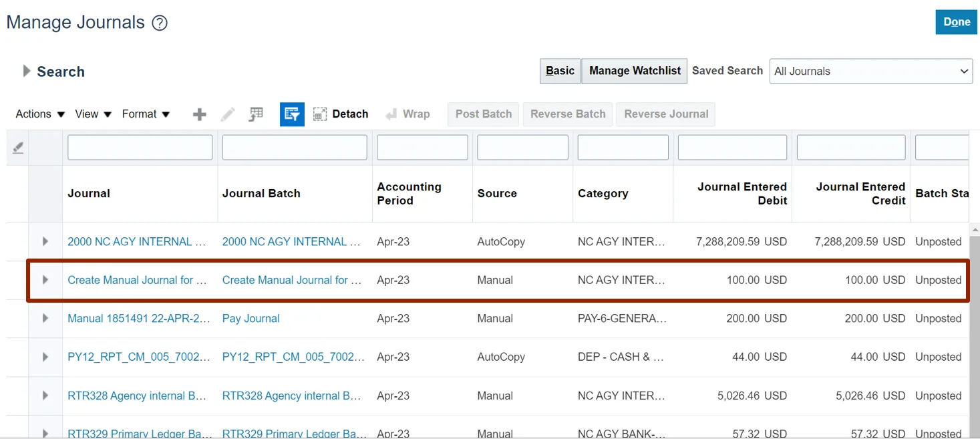The height and width of the screenshot is (439, 980).
Task: Expand the Create Manual Journal row
Action: (x=45, y=280)
